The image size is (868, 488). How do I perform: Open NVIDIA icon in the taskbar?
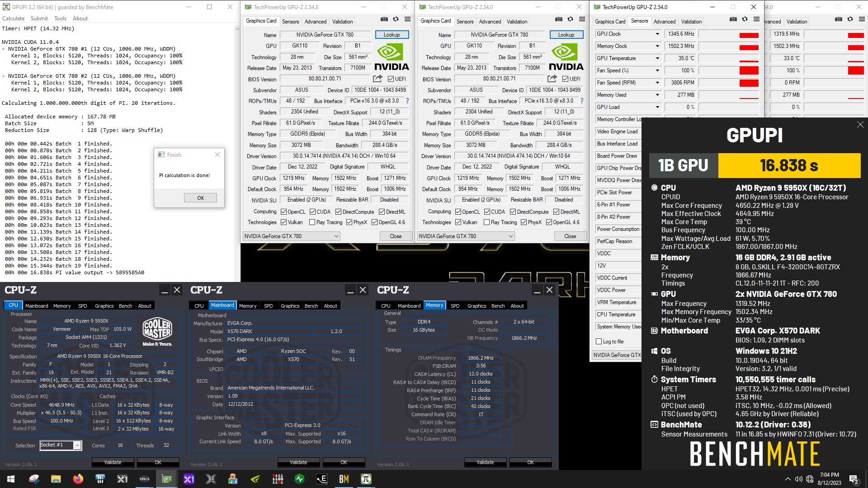coord(255,479)
